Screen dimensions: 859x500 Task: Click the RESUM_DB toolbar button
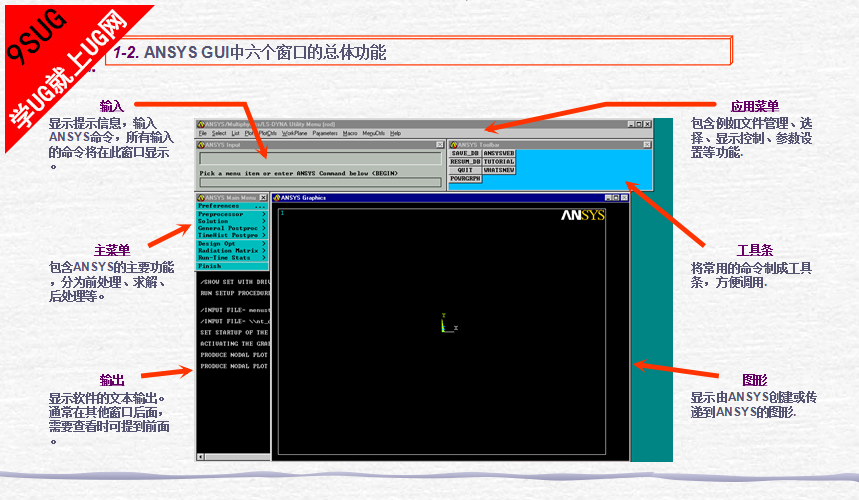point(465,162)
